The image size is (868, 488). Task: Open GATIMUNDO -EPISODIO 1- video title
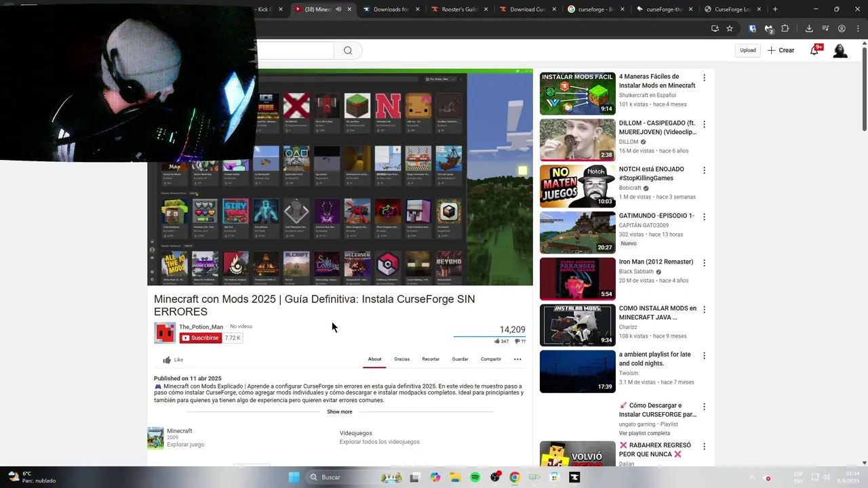click(x=656, y=216)
